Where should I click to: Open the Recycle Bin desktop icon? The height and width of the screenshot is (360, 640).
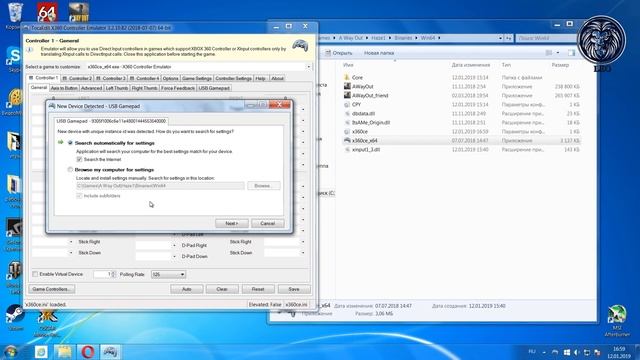[x=16, y=13]
